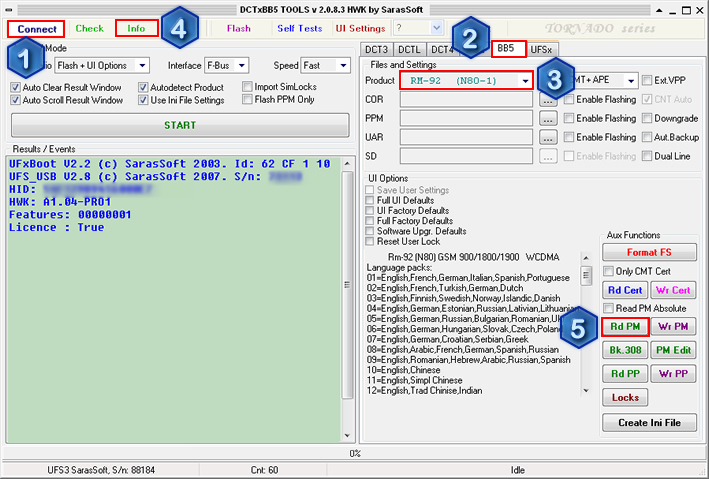Enable Ext.VPP checkbox
This screenshot has height=479, width=709.
647,80
